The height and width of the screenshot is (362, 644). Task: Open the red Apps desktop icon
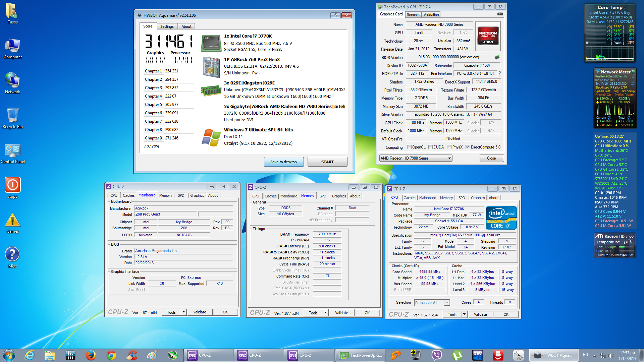pos(12,188)
